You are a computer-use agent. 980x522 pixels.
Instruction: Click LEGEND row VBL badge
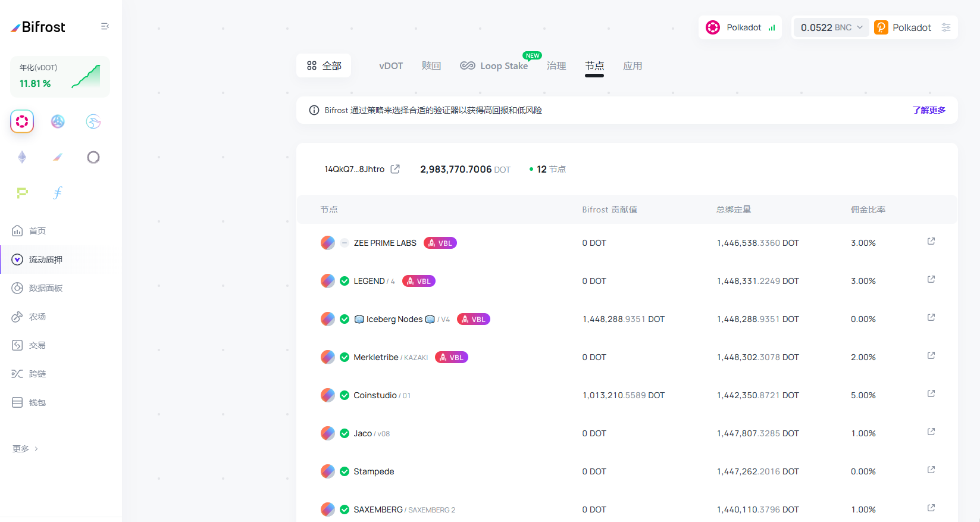(x=419, y=281)
